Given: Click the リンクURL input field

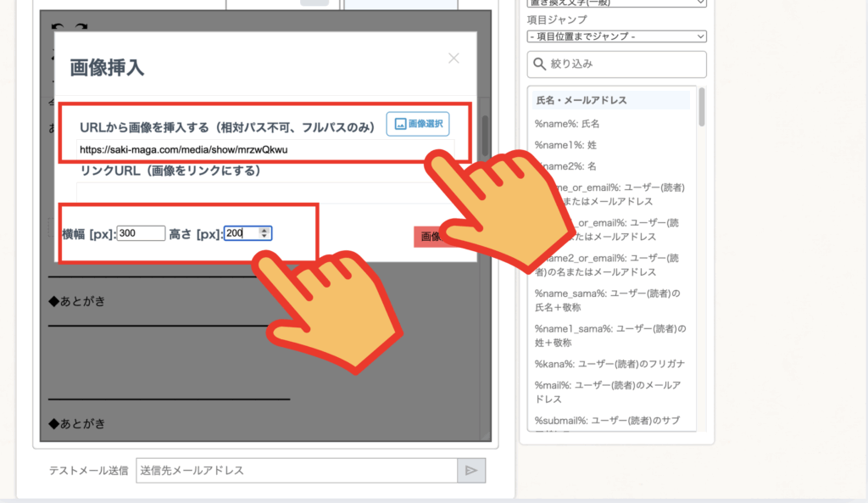Looking at the screenshot, I should (254, 193).
